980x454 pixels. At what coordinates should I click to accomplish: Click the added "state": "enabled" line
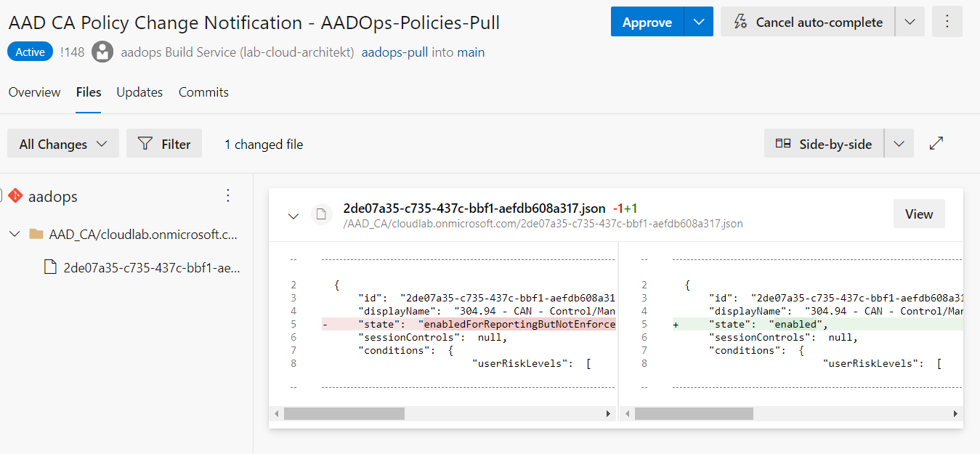pos(818,324)
